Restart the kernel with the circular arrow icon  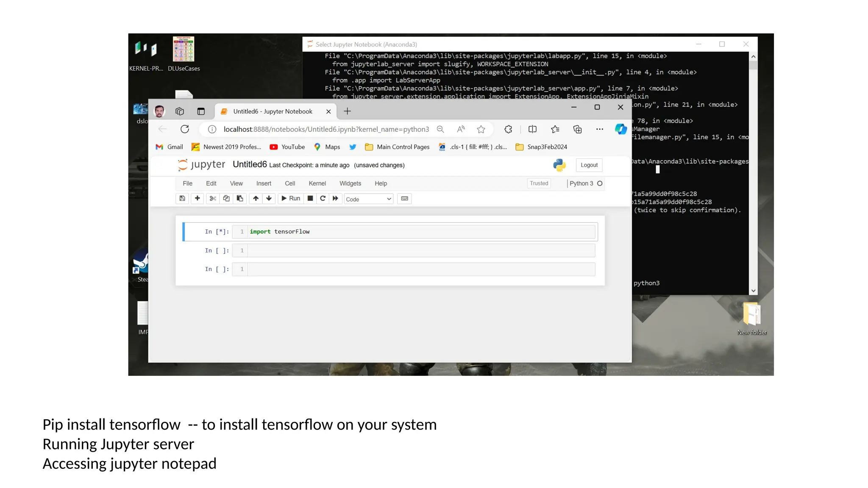point(323,198)
